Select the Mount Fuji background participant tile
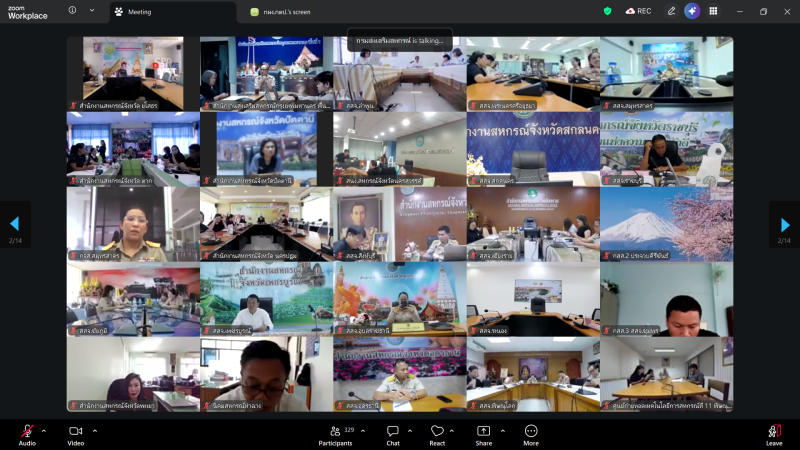800x450 pixels. pyautogui.click(x=666, y=224)
